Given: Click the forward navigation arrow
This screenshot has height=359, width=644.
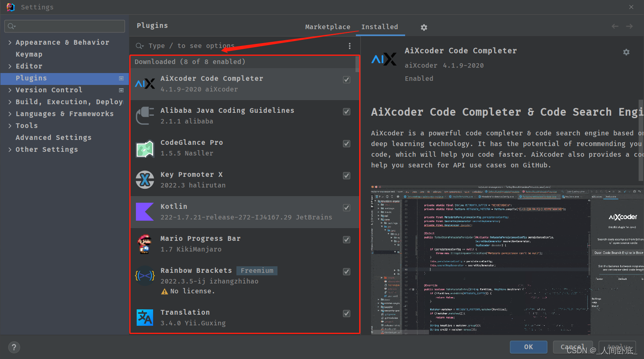Looking at the screenshot, I should (x=629, y=26).
